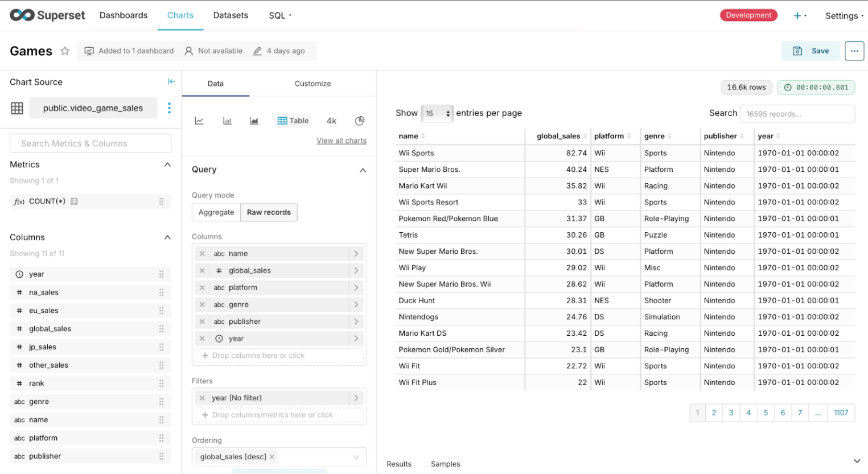Collapse the Query section
Image resolution: width=868 pixels, height=474 pixels.
click(x=363, y=170)
